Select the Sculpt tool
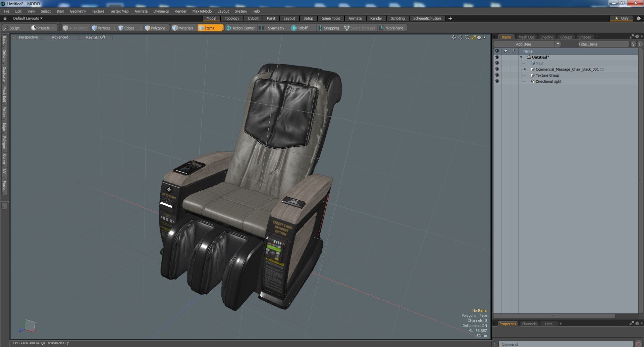This screenshot has width=644, height=347. point(12,28)
